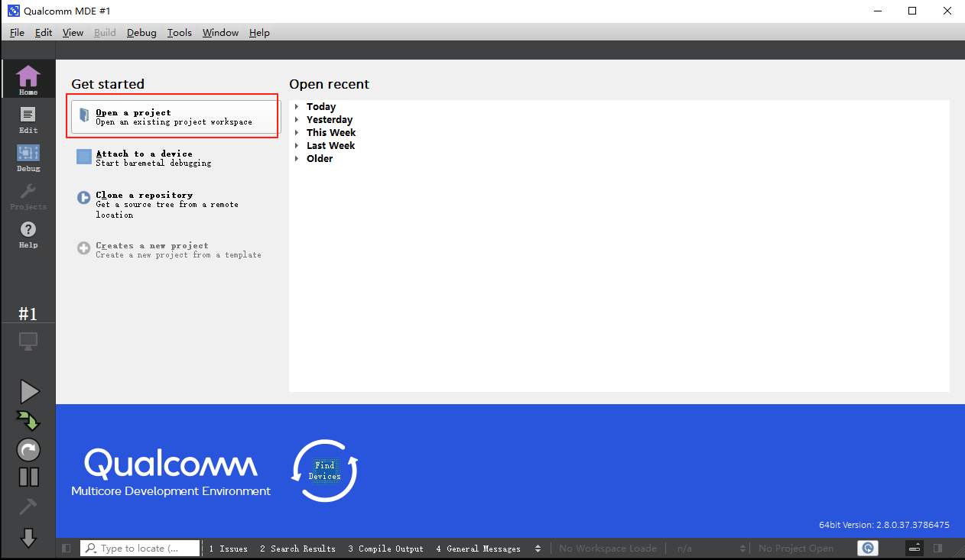Viewport: 965px width, 560px height.
Task: Select the Older row label
Action: coord(320,159)
